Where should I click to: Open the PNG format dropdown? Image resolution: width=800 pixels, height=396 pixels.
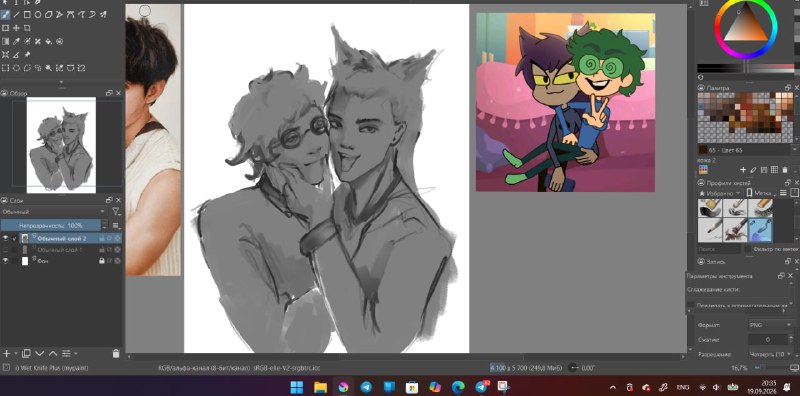[x=770, y=325]
